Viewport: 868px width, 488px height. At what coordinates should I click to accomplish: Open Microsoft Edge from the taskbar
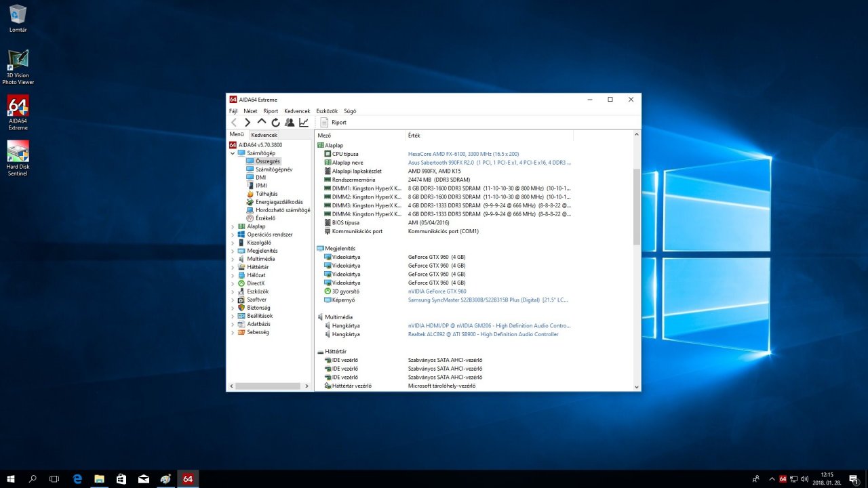pyautogui.click(x=77, y=479)
